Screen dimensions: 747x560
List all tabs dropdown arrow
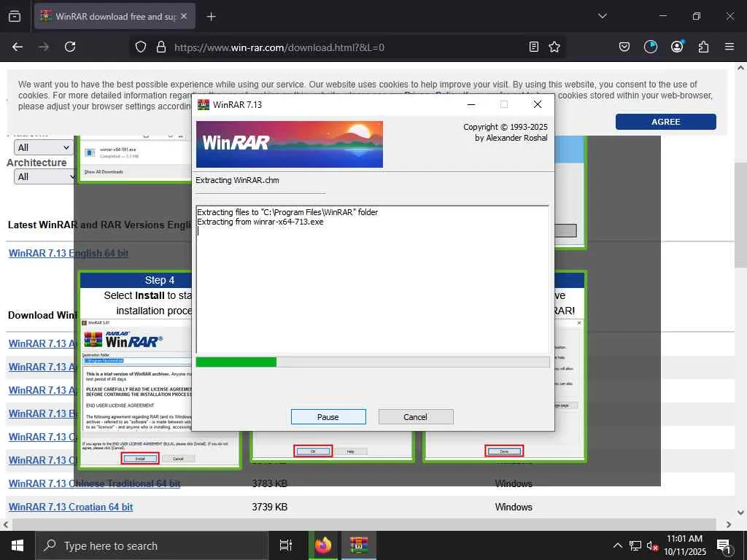click(x=602, y=16)
